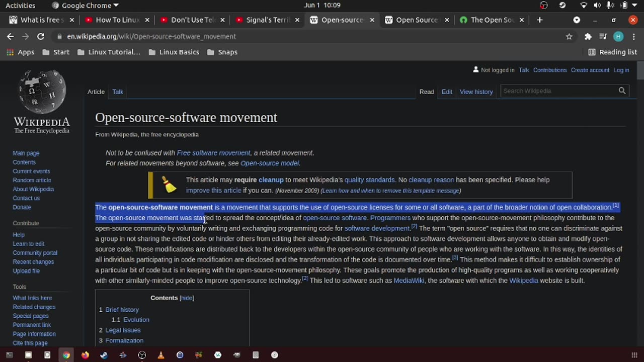644x362 pixels.
Task: Hide the Contents table via hide link
Action: [187, 298]
